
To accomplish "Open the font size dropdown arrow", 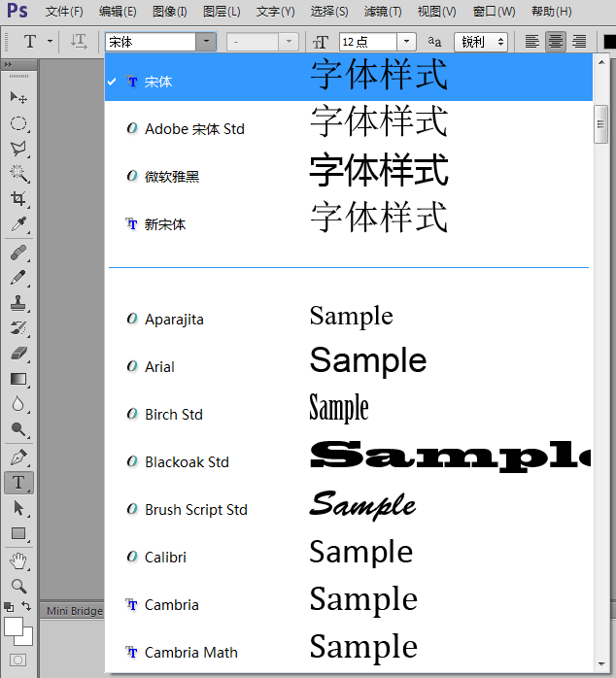I will [406, 42].
